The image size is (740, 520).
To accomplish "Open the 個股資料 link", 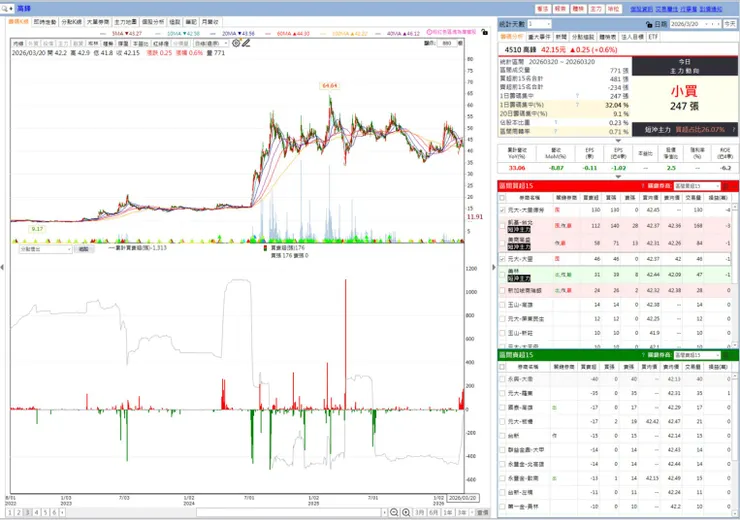I will click(x=641, y=9).
